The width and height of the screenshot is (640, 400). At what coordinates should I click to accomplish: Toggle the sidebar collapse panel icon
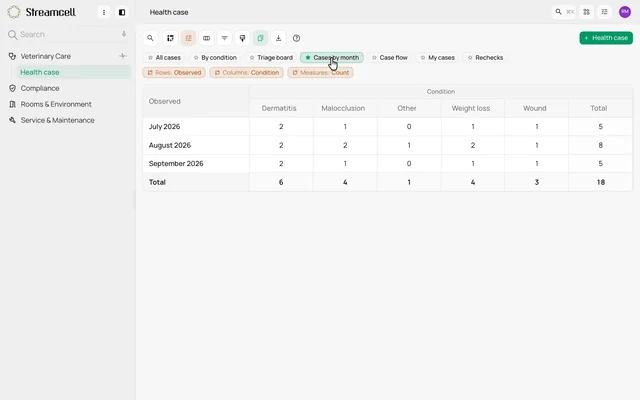(122, 12)
